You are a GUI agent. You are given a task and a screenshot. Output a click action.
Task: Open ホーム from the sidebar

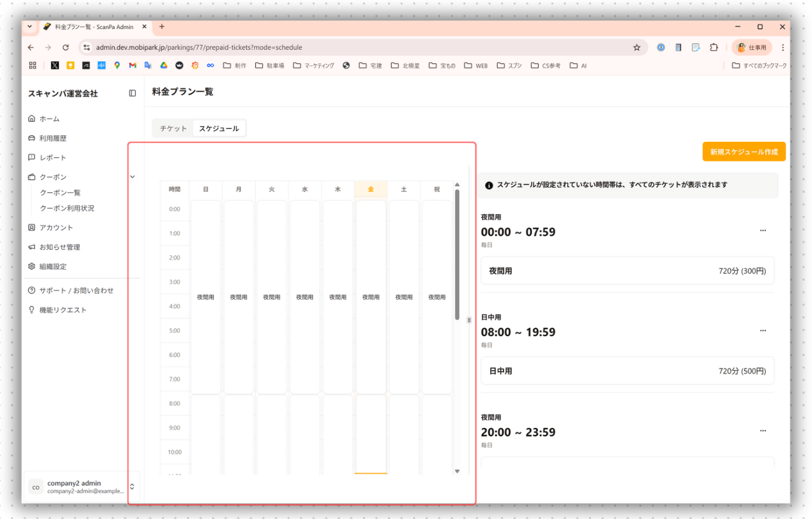49,119
